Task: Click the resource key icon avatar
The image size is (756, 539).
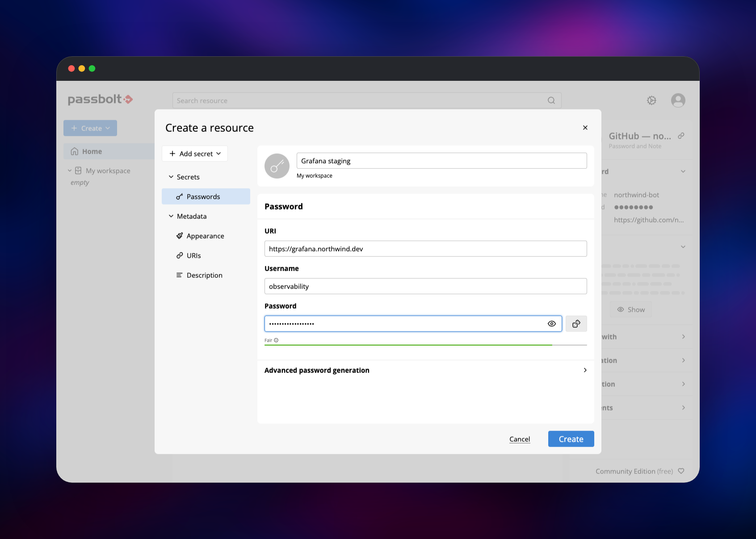Action: point(277,166)
